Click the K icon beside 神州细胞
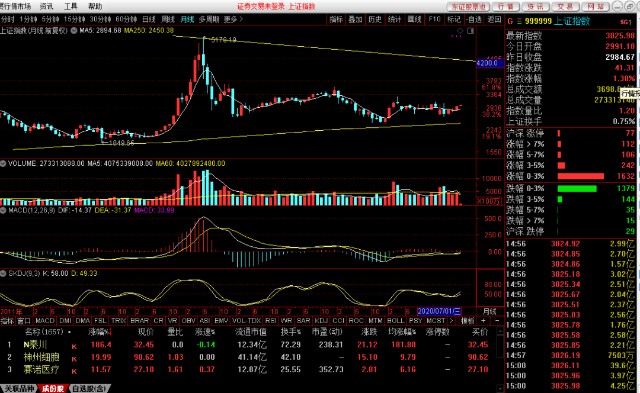 pyautogui.click(x=74, y=359)
